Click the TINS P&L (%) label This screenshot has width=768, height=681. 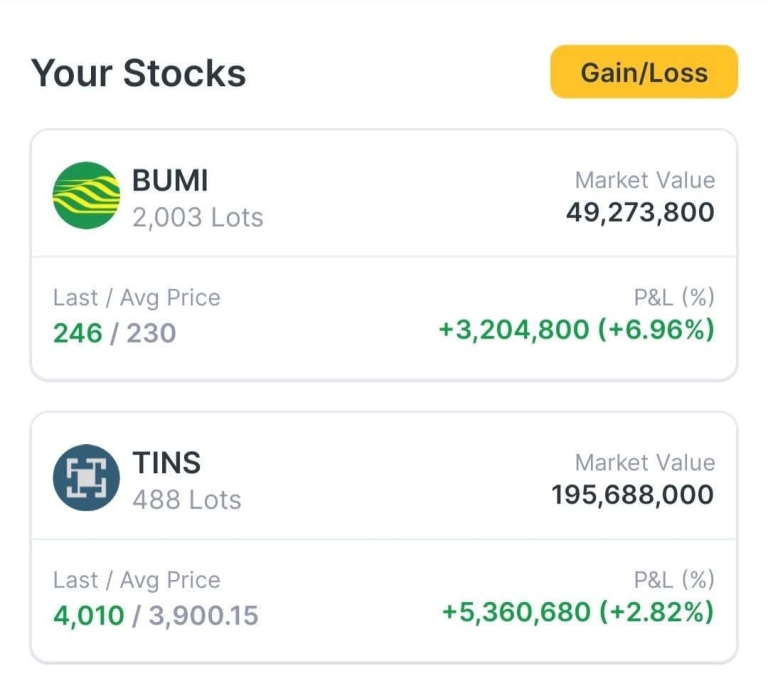[674, 579]
